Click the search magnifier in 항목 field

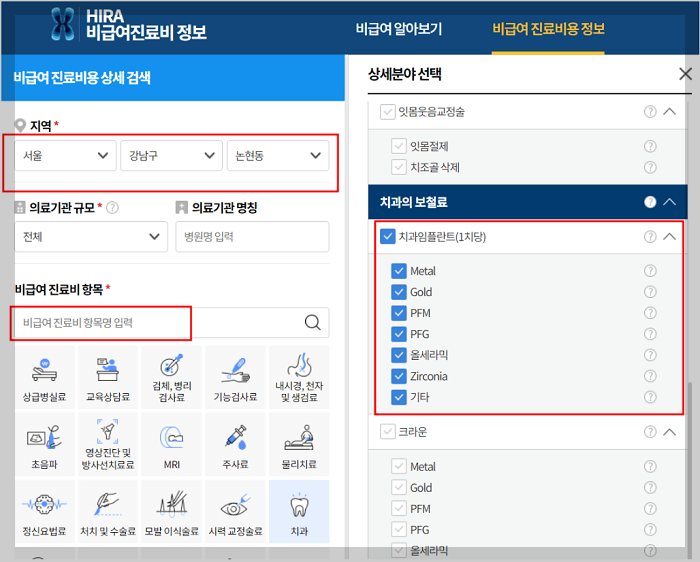pyautogui.click(x=312, y=322)
